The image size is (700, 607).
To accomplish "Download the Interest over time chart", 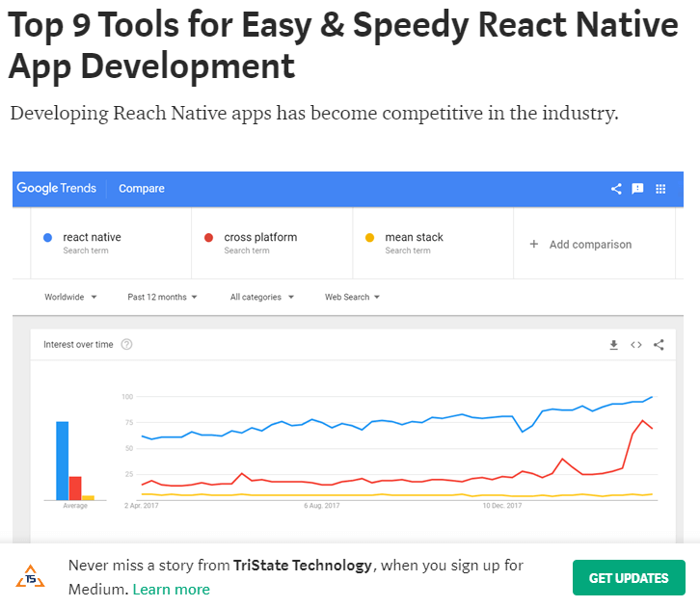I will (613, 345).
